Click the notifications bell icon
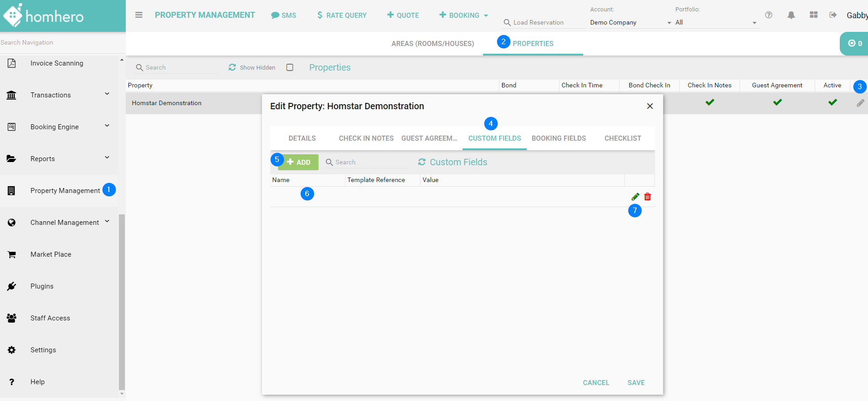868x401 pixels. [x=791, y=15]
